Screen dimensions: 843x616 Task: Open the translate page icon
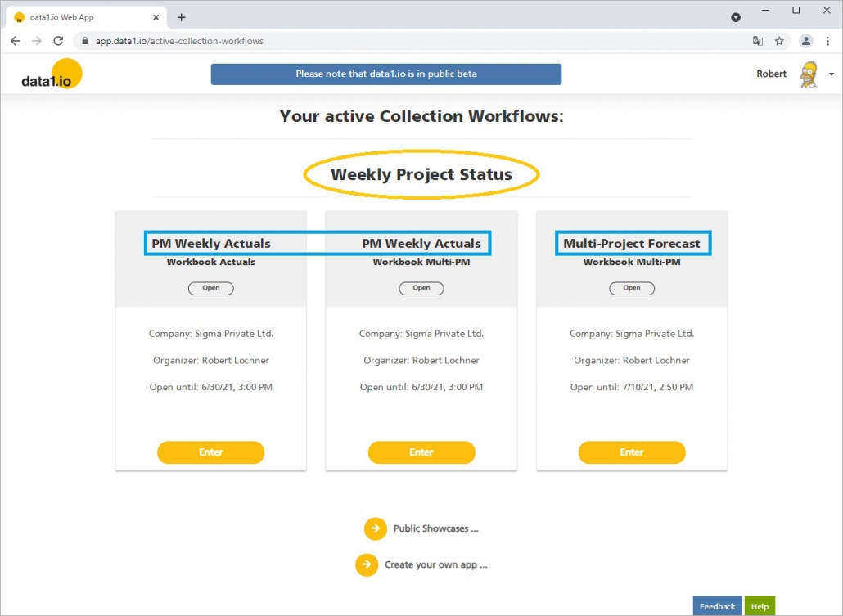point(758,41)
